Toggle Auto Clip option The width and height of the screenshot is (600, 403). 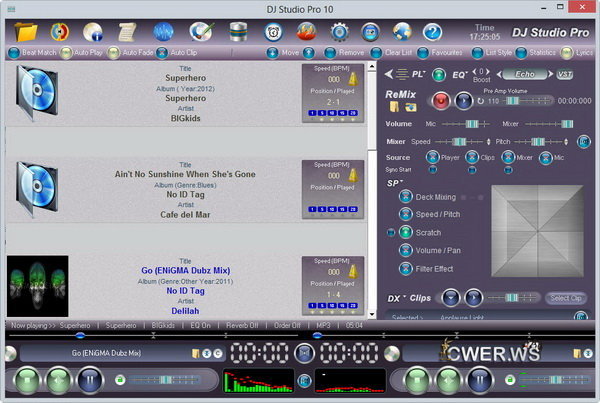point(162,53)
